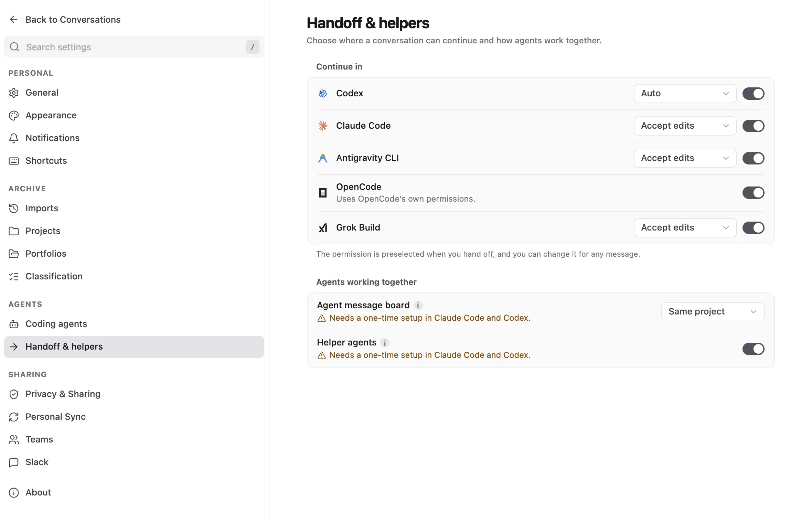
Task: Click the Personal Sync refresh icon
Action: pos(14,417)
